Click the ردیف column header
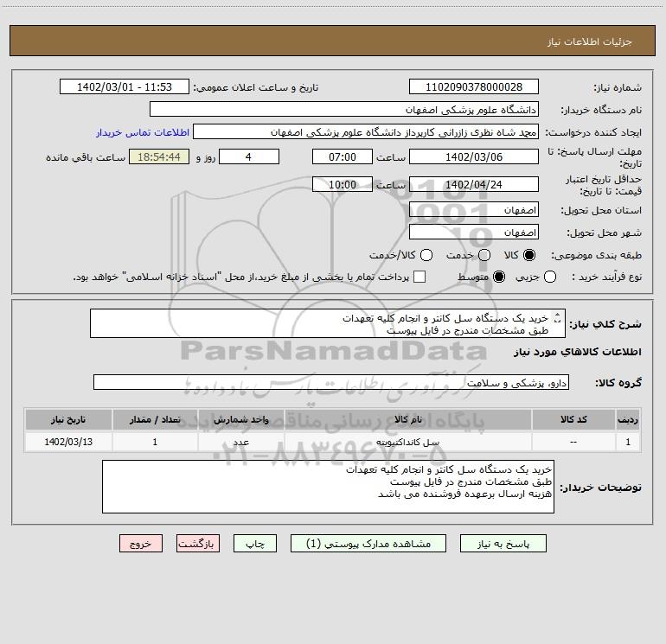 (628, 419)
